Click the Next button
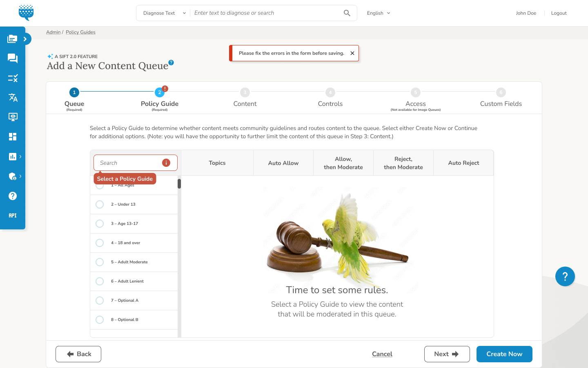The image size is (588, 368). coord(447,354)
